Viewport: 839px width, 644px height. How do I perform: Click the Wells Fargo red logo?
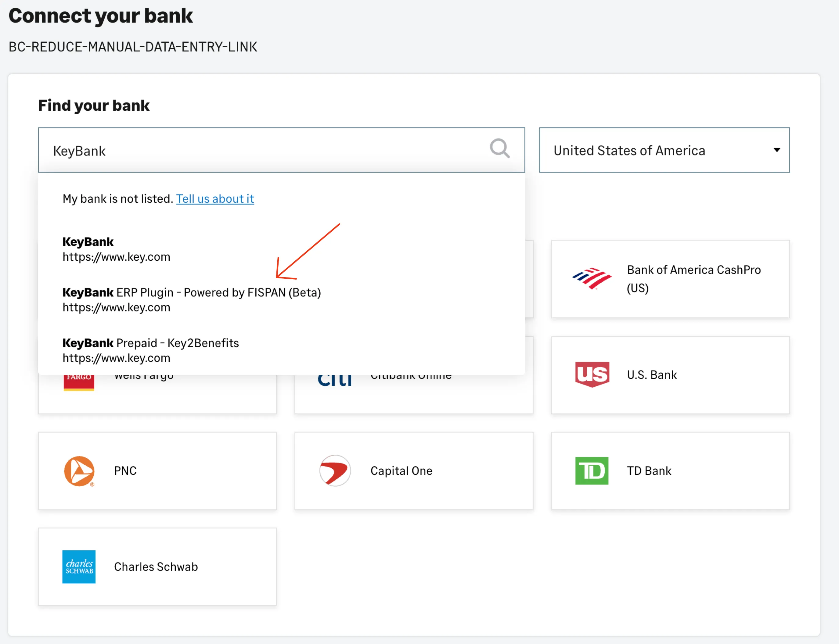coord(79,383)
